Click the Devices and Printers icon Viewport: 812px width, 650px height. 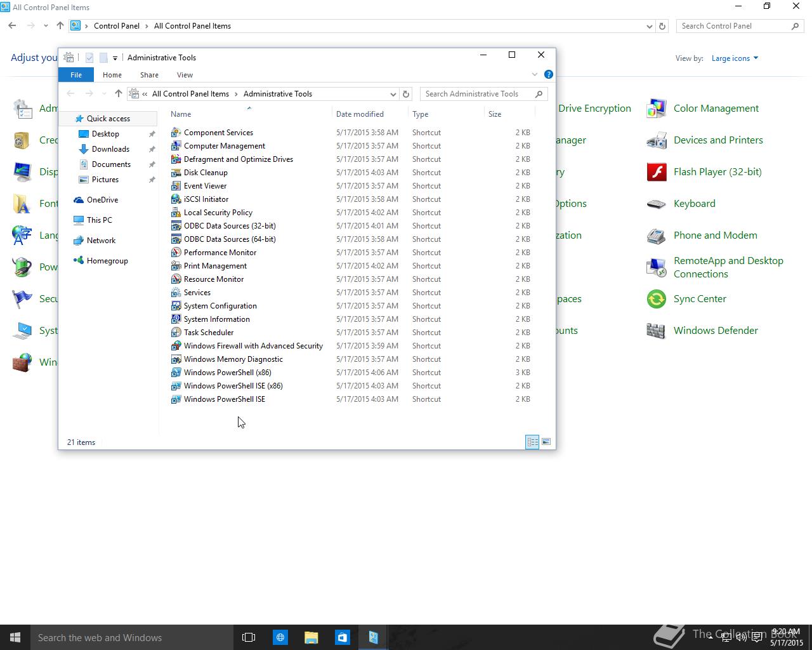pyautogui.click(x=657, y=140)
